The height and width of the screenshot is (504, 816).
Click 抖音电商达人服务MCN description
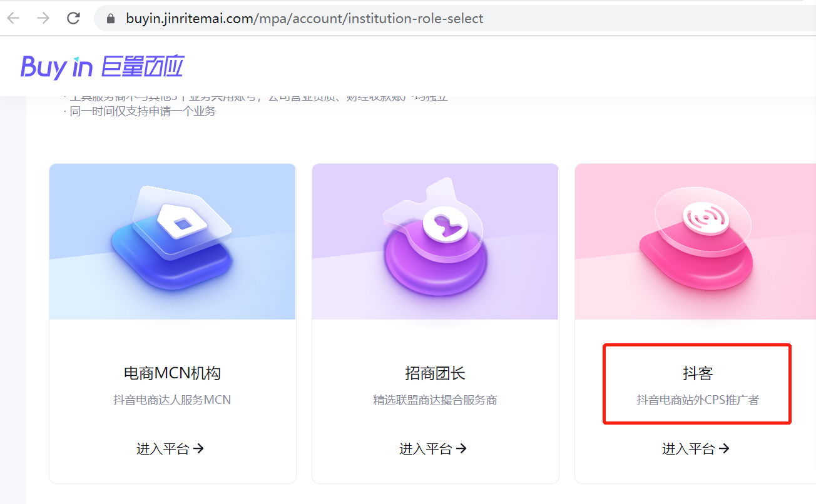coord(172,400)
